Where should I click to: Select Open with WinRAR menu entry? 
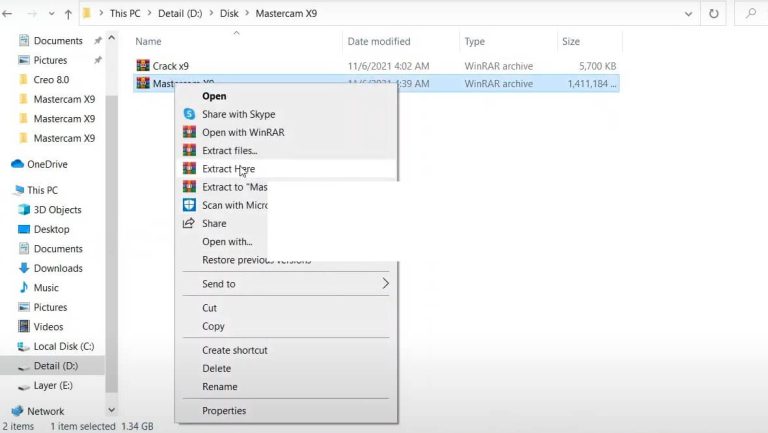pyautogui.click(x=244, y=132)
